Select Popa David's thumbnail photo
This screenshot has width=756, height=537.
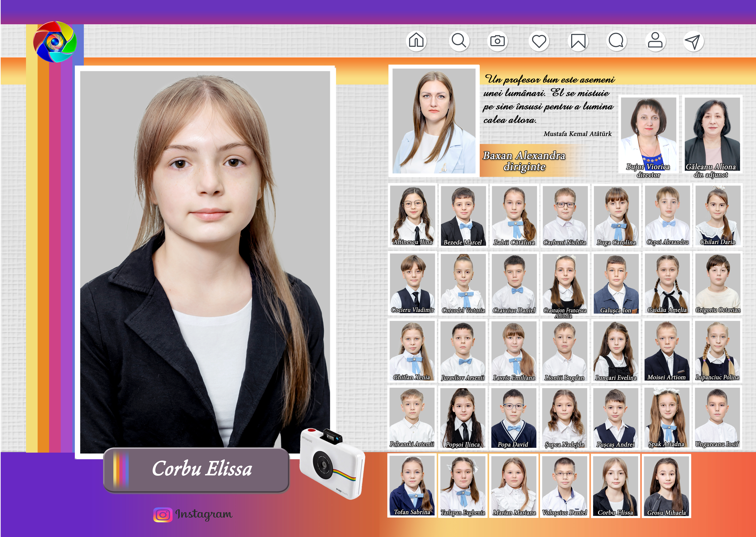[513, 418]
